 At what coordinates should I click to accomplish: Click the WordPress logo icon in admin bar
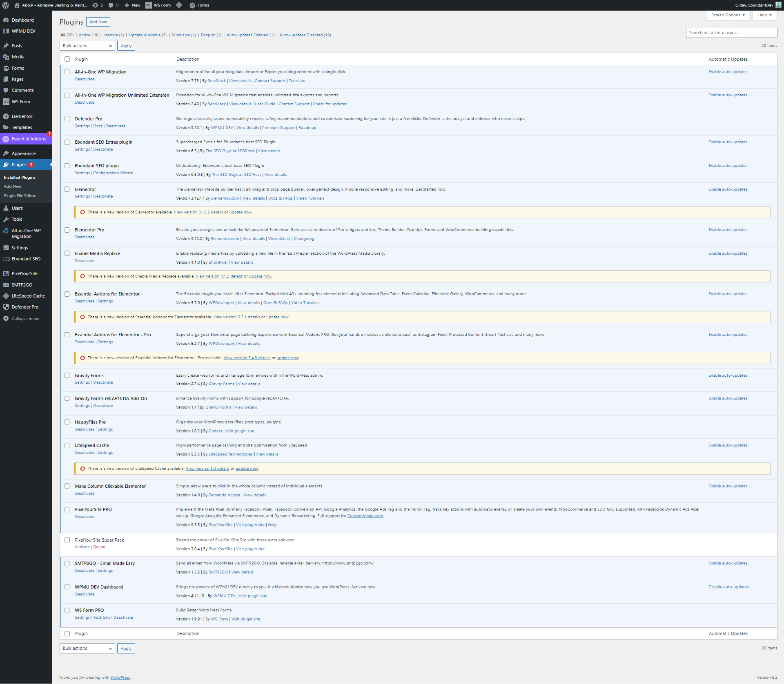[x=6, y=5]
